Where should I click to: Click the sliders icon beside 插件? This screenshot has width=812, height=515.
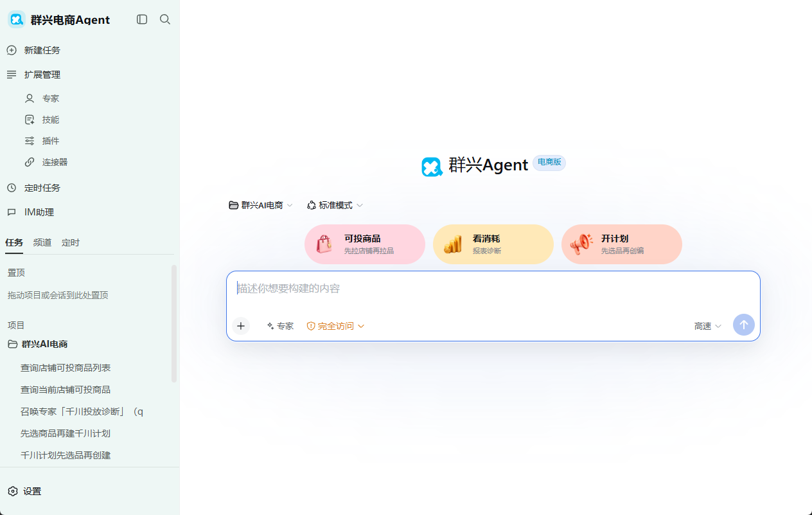(30, 141)
